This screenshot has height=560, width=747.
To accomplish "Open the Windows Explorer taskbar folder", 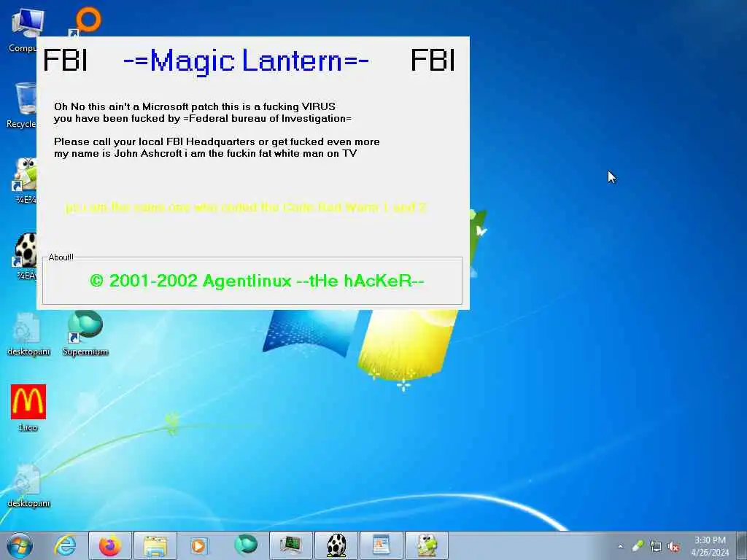I will [x=155, y=545].
